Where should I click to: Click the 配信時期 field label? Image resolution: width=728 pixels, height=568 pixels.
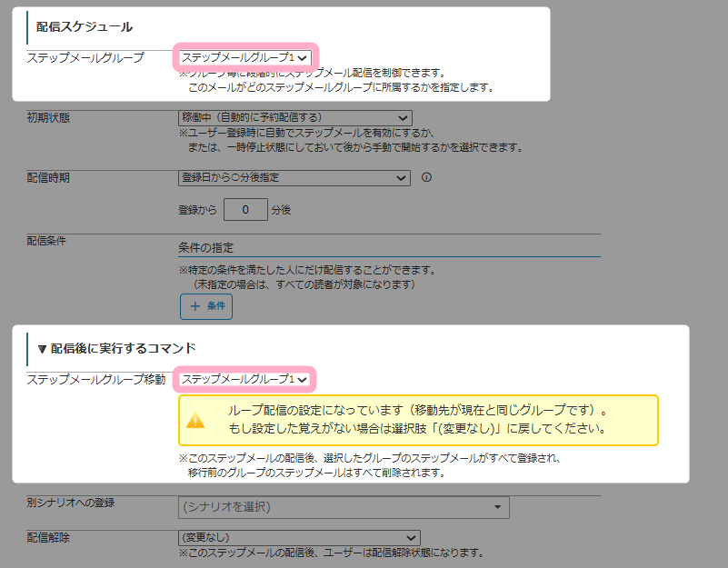[x=48, y=178]
